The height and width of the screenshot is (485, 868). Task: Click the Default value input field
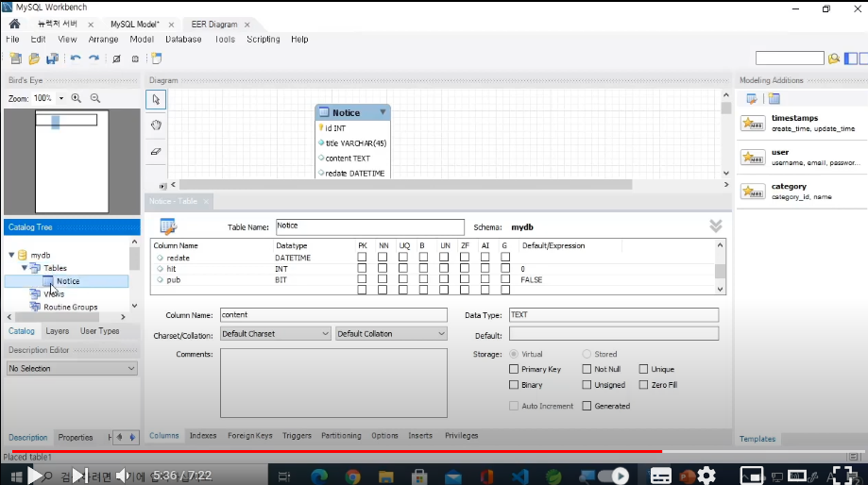click(x=614, y=333)
